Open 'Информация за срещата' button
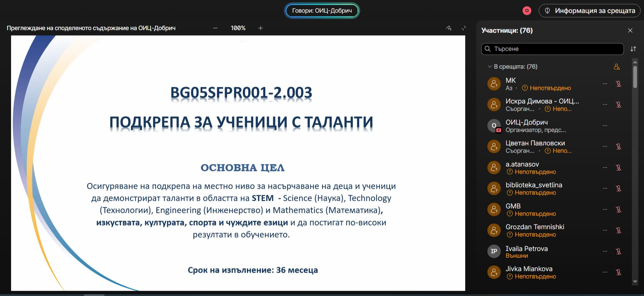Viewport: 644px width, 296px height. 590,11
